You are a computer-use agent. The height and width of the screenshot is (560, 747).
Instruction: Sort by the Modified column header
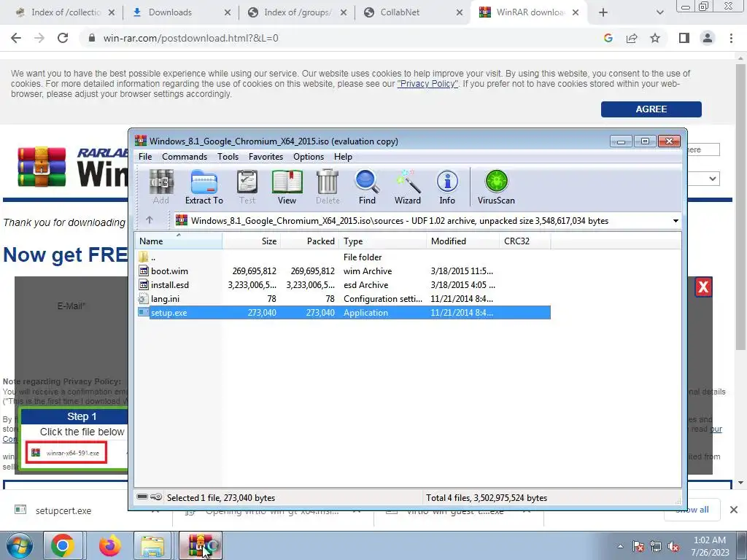[x=462, y=241]
